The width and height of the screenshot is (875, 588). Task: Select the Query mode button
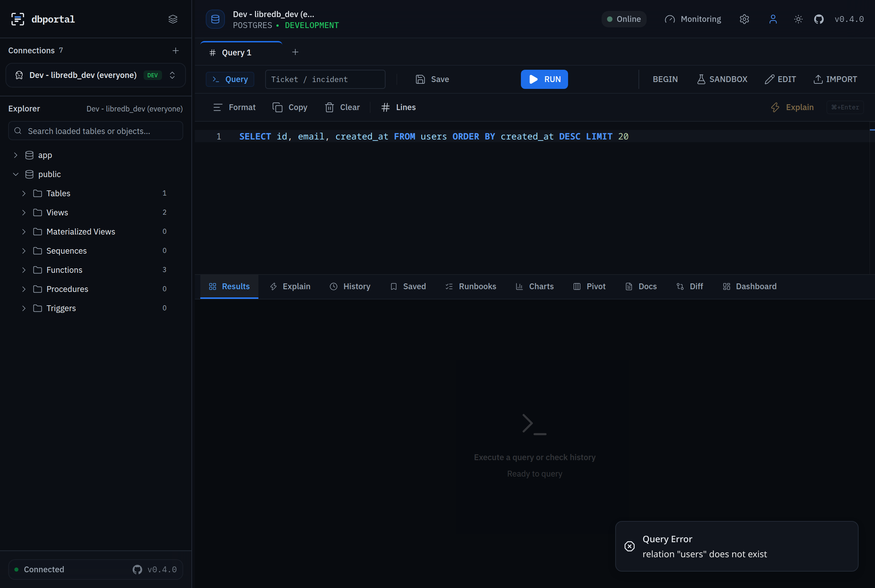pyautogui.click(x=230, y=79)
